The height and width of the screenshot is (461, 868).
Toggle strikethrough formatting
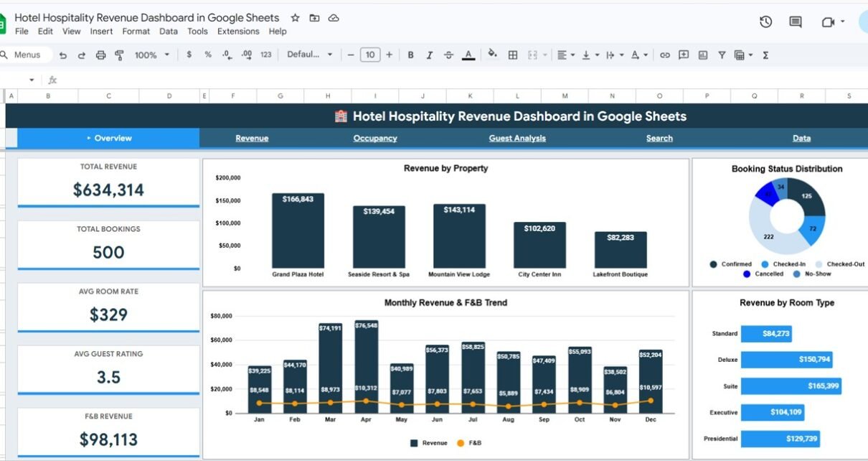coord(449,55)
